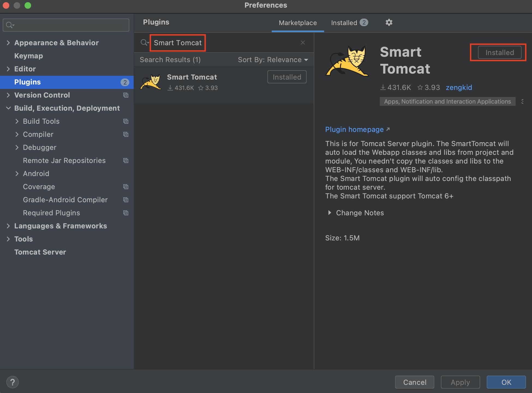Select Plugins in the settings tree
Screen dimensions: 532x393
tap(67, 82)
